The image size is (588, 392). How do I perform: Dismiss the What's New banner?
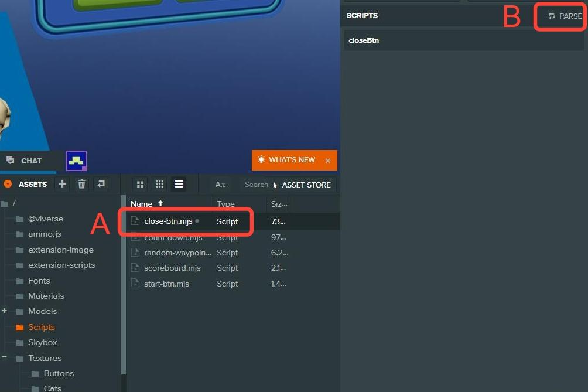328,161
